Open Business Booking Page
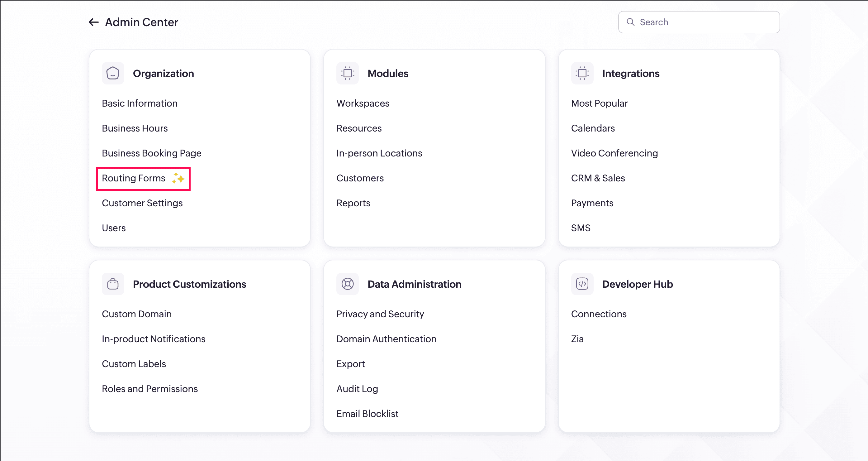Viewport: 868px width, 461px height. click(x=151, y=153)
